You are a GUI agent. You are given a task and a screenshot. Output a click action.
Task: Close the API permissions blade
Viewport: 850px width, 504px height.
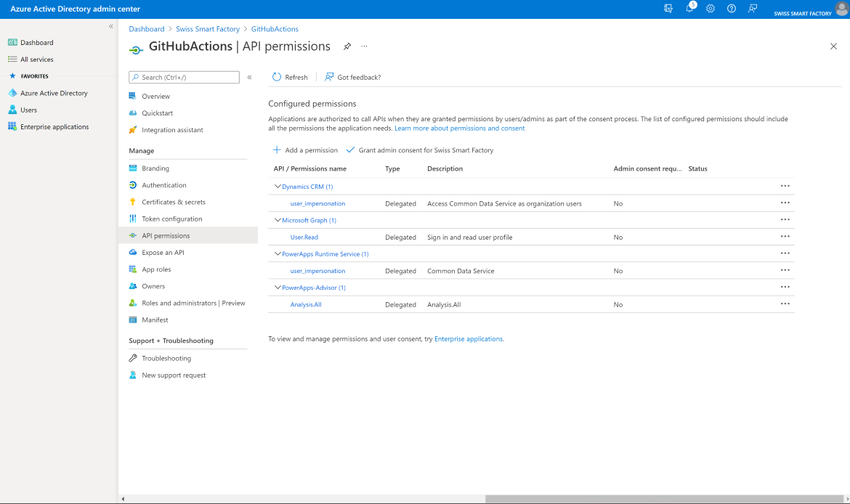tap(833, 46)
